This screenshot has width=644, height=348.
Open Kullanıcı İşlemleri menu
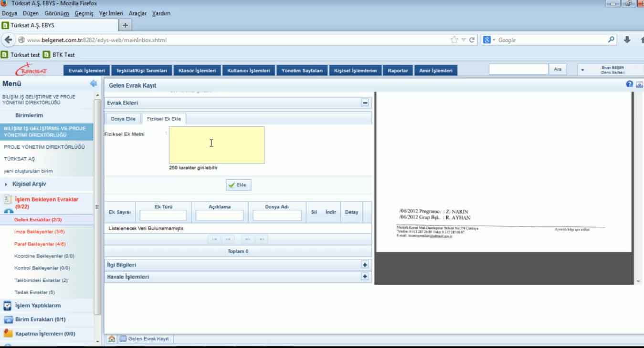249,71
